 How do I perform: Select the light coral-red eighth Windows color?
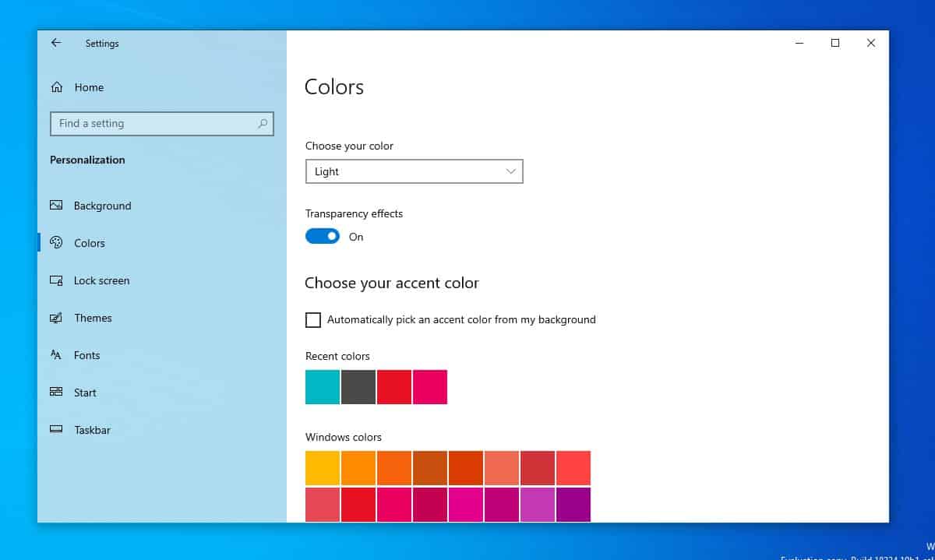tap(573, 468)
